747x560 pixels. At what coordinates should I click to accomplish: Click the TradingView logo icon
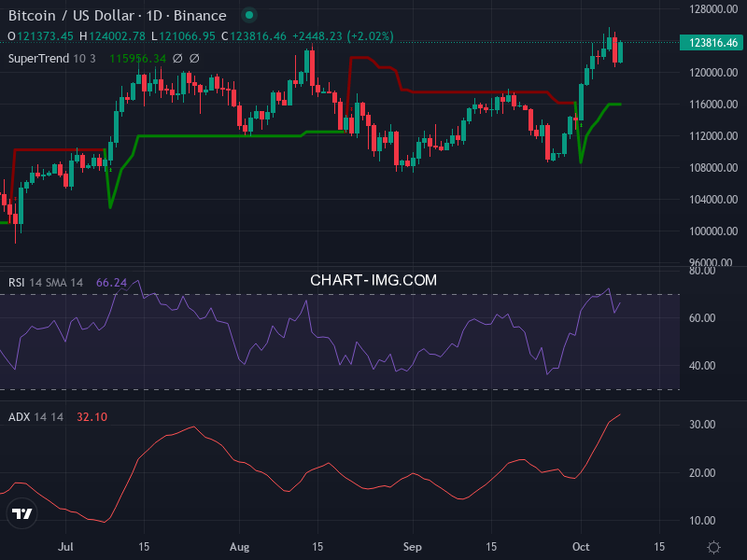click(x=21, y=513)
